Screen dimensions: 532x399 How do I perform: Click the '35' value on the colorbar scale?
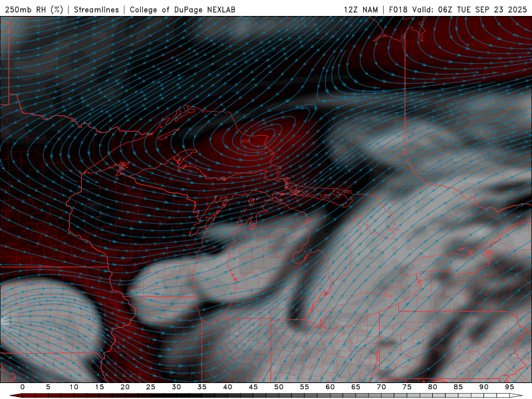click(x=202, y=387)
